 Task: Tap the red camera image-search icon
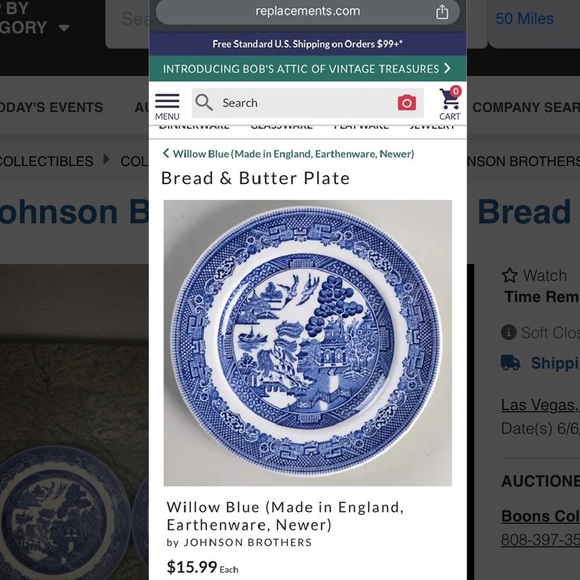click(x=407, y=102)
